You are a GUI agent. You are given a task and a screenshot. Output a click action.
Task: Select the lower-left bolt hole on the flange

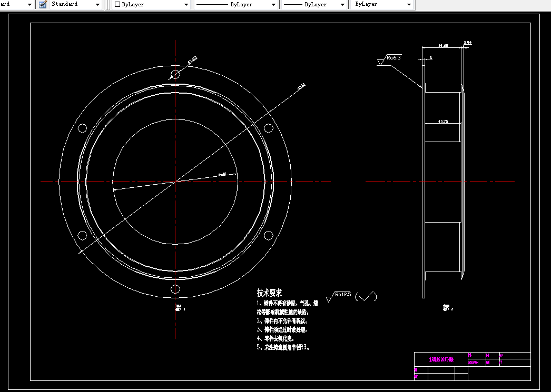click(x=82, y=236)
